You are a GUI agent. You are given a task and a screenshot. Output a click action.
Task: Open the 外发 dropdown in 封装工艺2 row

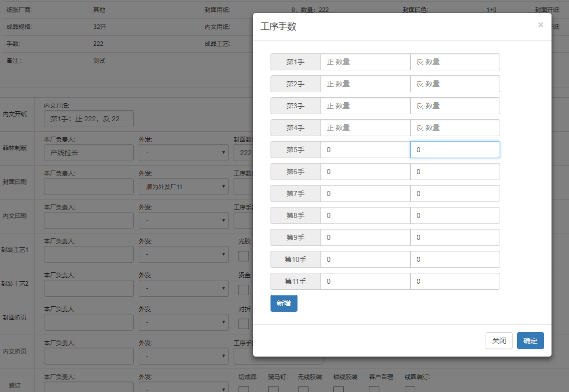coord(184,288)
